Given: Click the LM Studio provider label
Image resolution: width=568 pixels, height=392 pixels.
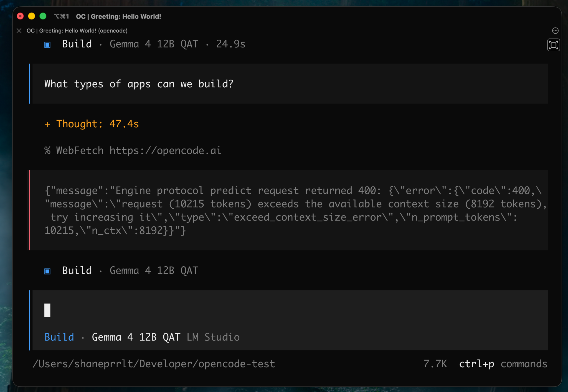Looking at the screenshot, I should point(213,337).
